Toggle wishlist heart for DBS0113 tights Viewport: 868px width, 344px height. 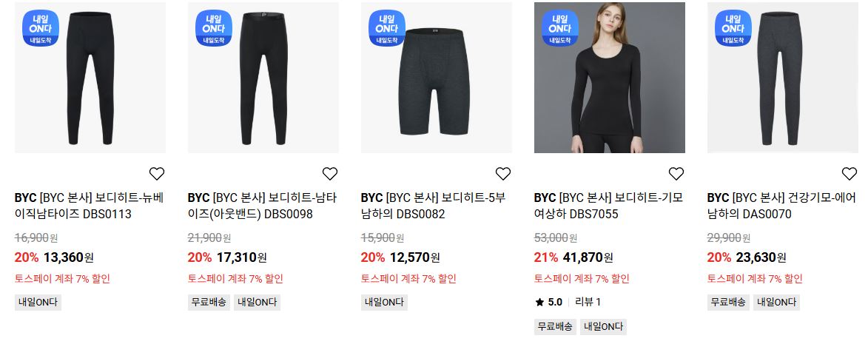(157, 174)
